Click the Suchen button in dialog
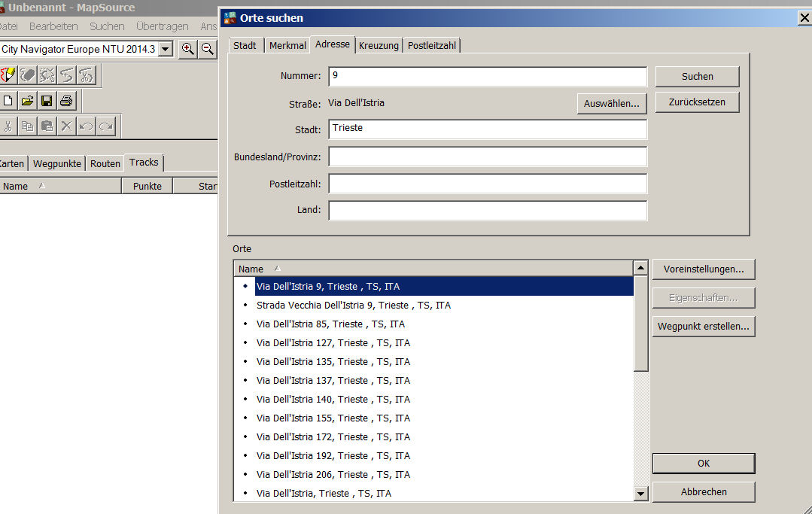Screen dimensions: 812x514 tap(697, 77)
